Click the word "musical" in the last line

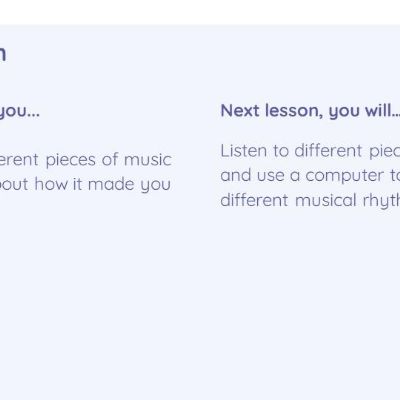(x=326, y=200)
